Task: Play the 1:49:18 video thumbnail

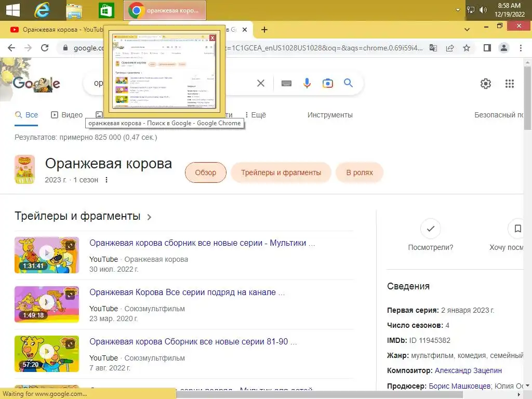Action: [x=47, y=304]
